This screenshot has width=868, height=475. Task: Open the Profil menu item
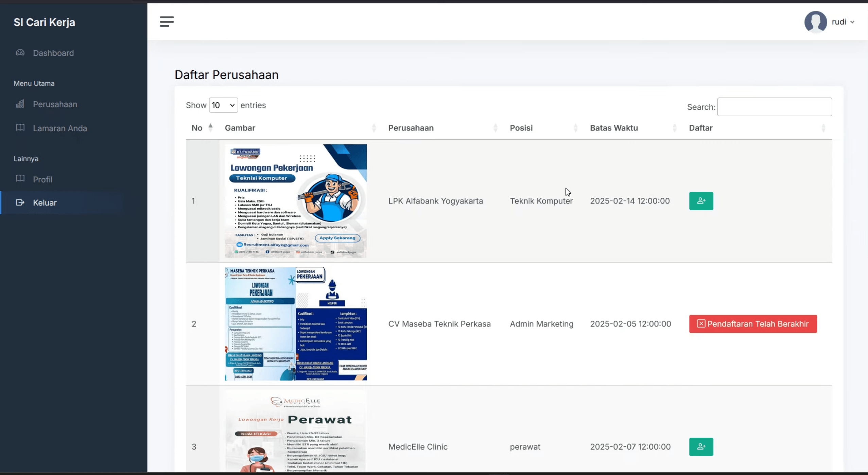tap(42, 179)
